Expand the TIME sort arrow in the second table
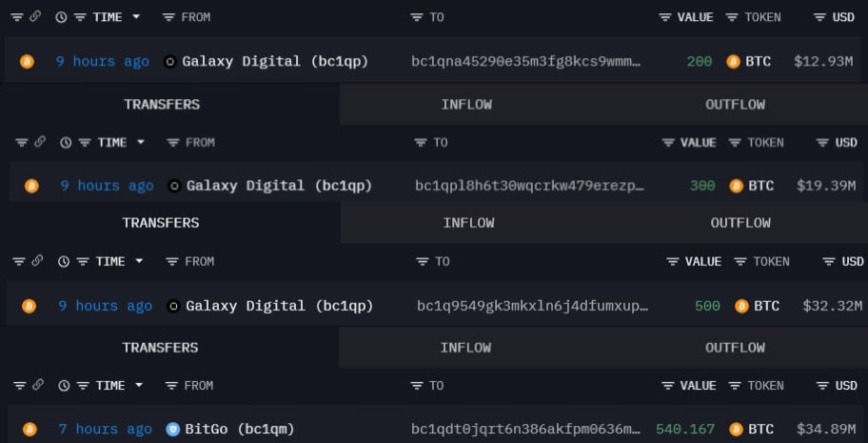 coord(141,142)
